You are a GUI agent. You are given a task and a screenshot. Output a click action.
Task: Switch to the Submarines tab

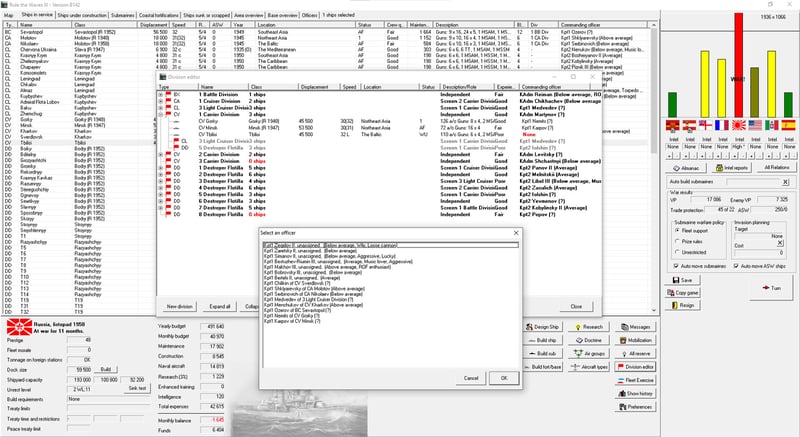coord(123,15)
